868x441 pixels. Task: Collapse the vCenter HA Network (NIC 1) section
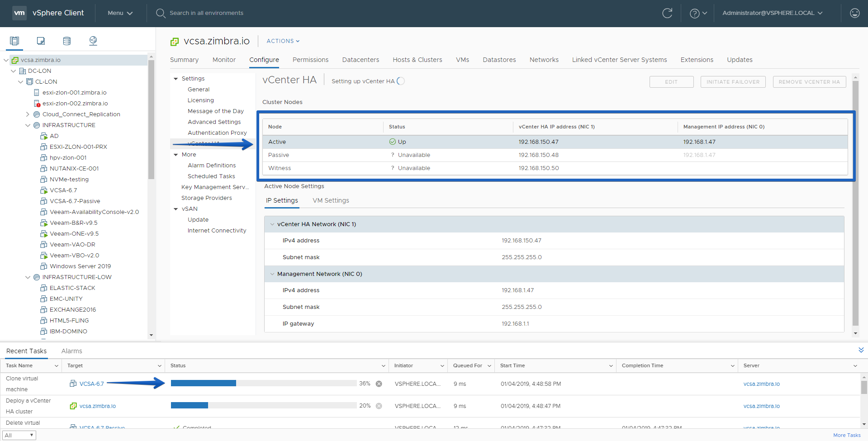click(x=272, y=224)
